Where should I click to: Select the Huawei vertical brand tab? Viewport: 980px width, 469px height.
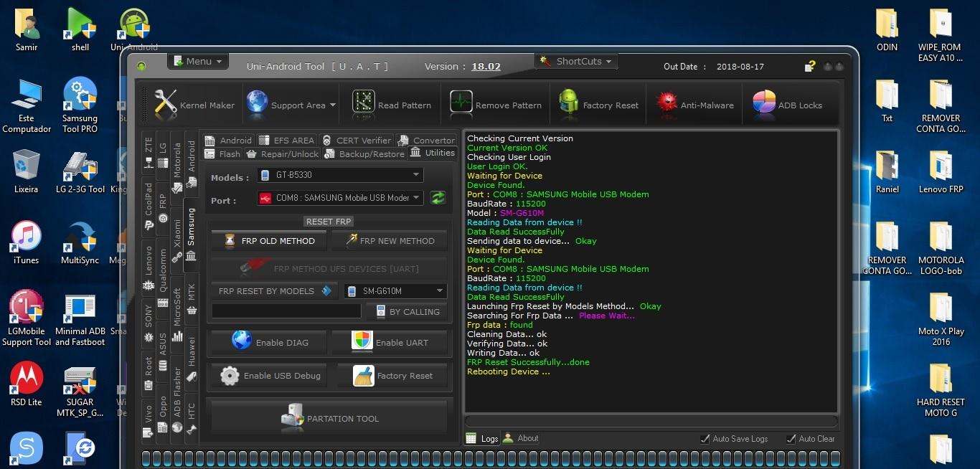pyautogui.click(x=192, y=358)
